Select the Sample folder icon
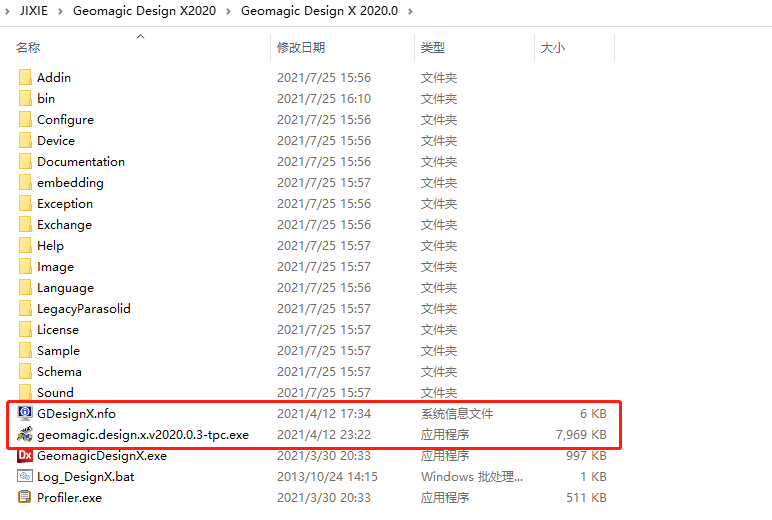772x520 pixels. tap(25, 351)
